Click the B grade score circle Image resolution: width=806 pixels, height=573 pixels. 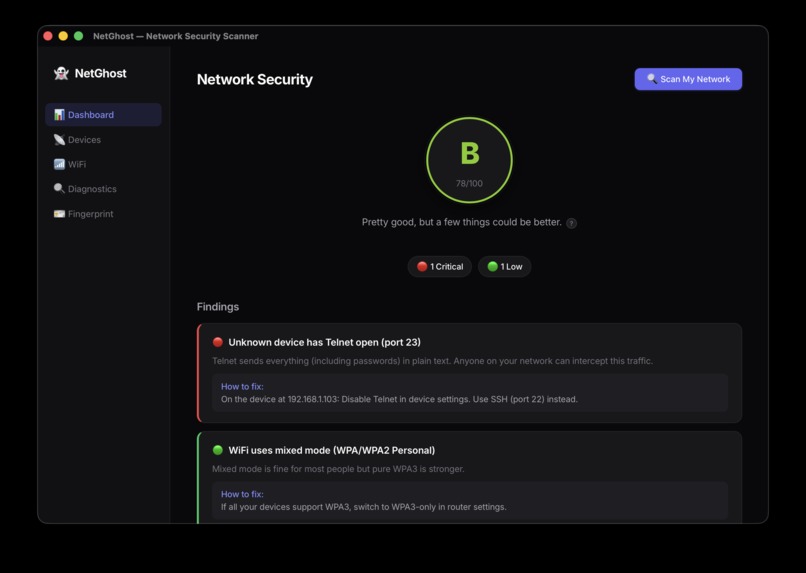coord(469,160)
